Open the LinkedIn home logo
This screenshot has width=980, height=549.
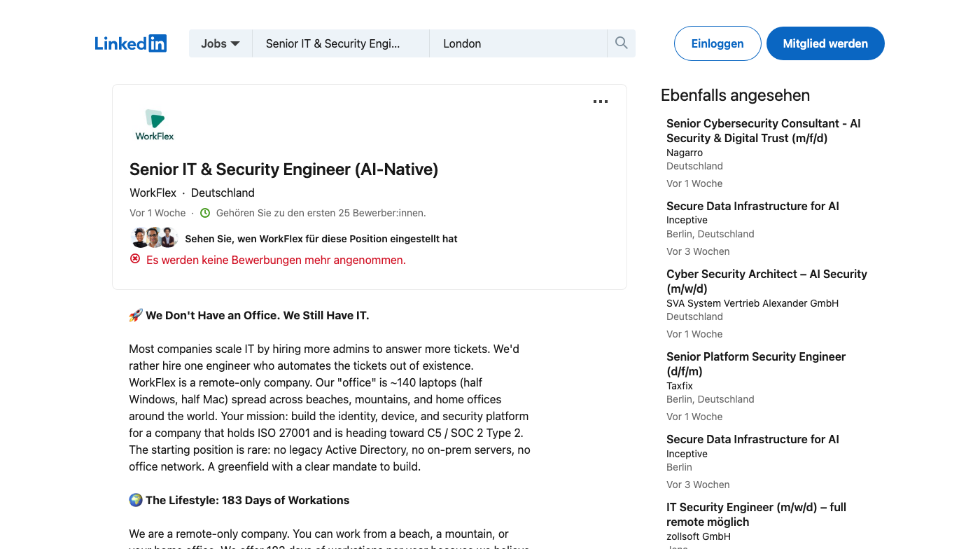click(x=131, y=43)
